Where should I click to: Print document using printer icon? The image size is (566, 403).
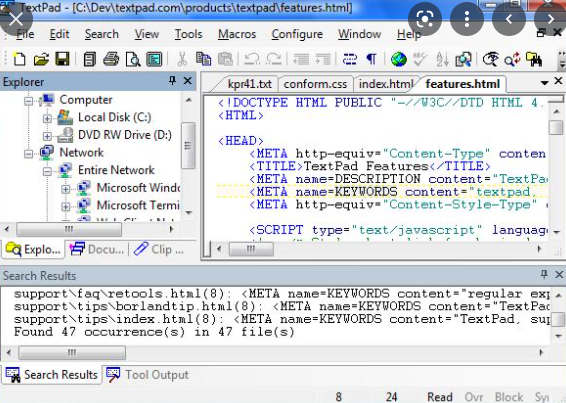[111, 59]
